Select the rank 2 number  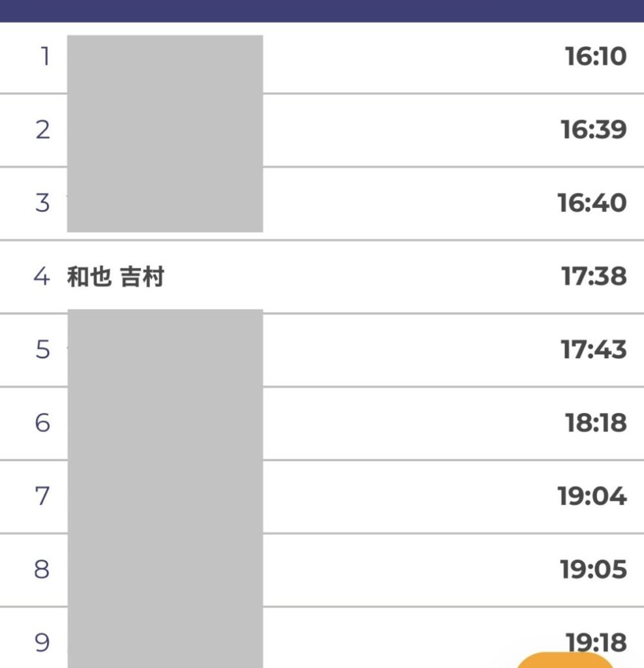pyautogui.click(x=42, y=130)
